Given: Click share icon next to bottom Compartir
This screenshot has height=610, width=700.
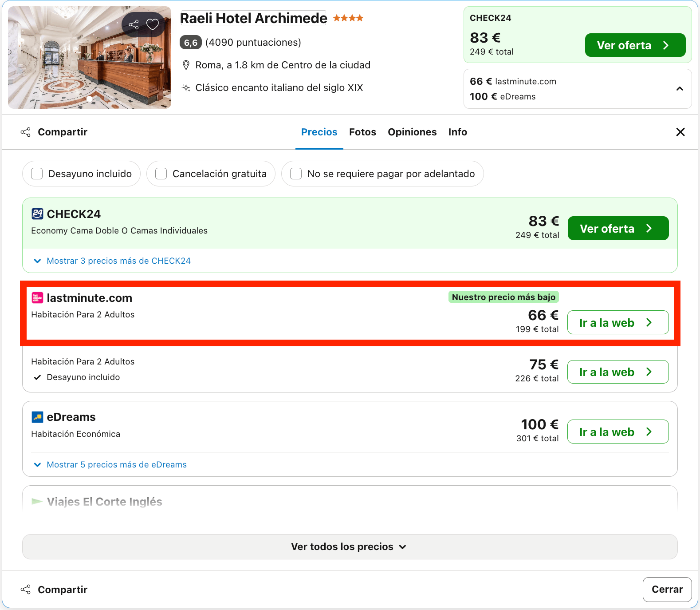Looking at the screenshot, I should (x=26, y=590).
